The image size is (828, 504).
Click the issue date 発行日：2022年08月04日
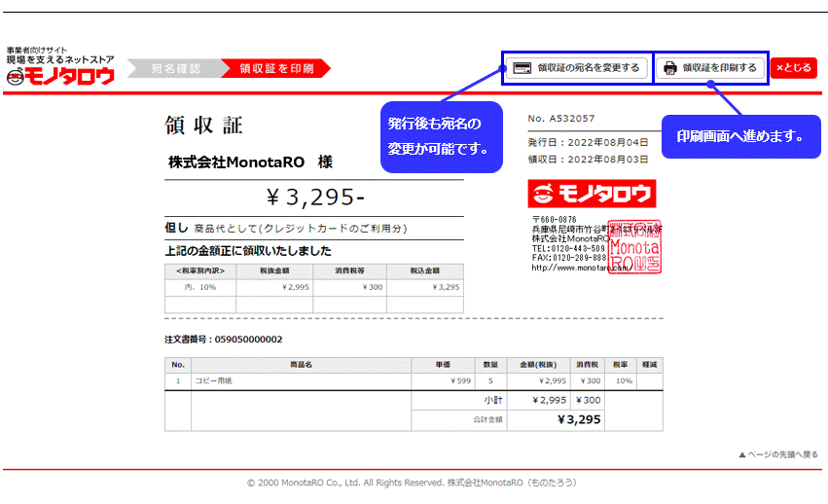point(588,143)
